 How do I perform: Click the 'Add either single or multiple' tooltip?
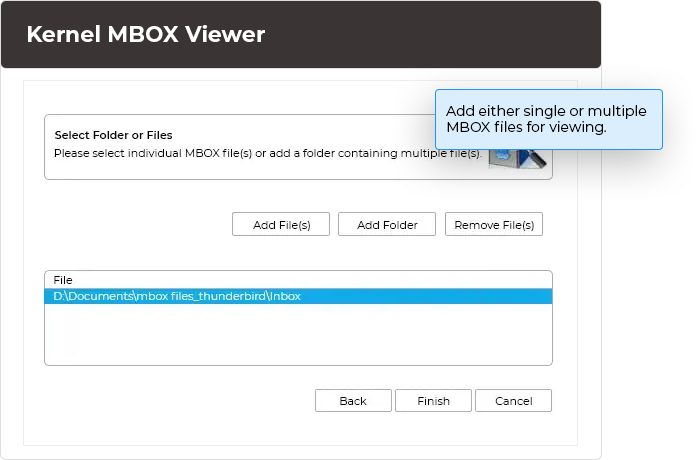pyautogui.click(x=549, y=119)
